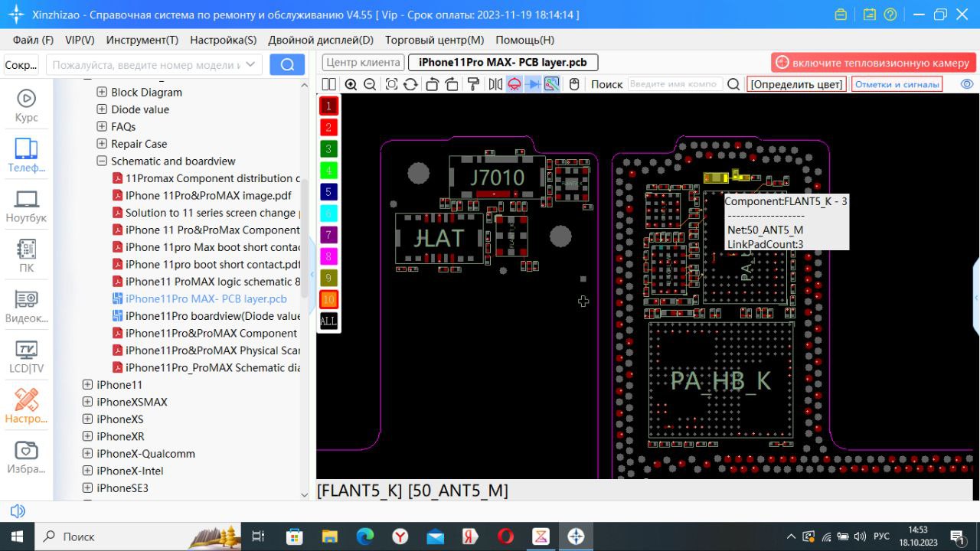Open the Сокр... panel button
This screenshot has height=551, width=980.
[x=21, y=65]
